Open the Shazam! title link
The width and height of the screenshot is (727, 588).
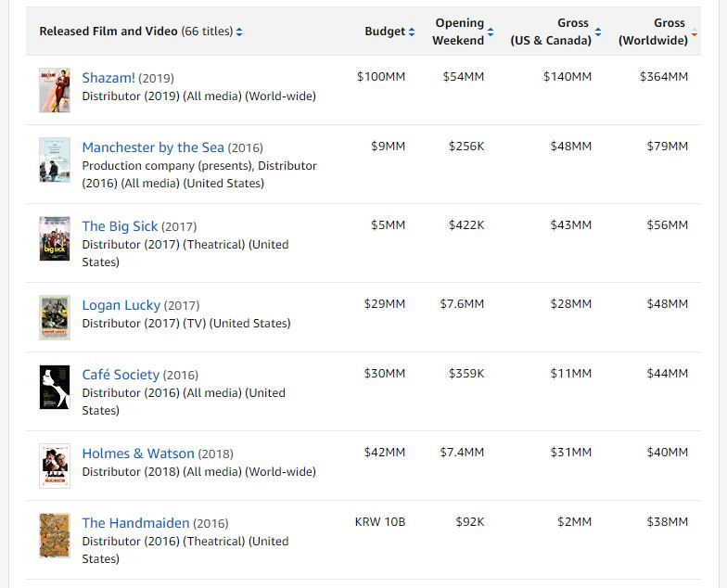coord(108,78)
